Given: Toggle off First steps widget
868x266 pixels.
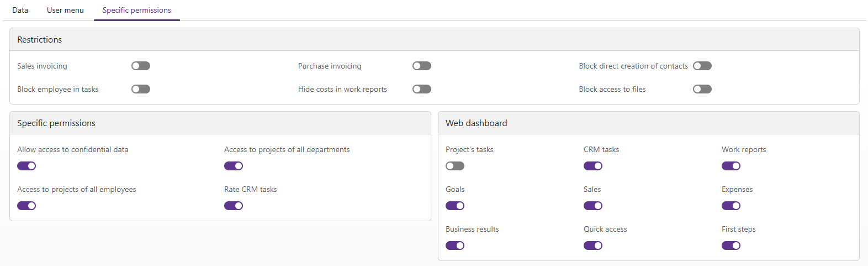Looking at the screenshot, I should (731, 246).
